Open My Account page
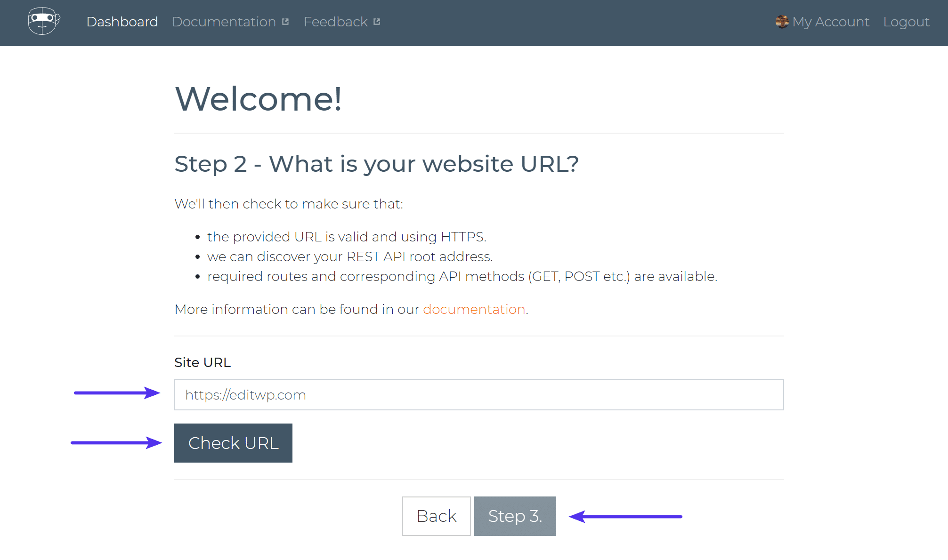This screenshot has width=948, height=560. pyautogui.click(x=831, y=22)
